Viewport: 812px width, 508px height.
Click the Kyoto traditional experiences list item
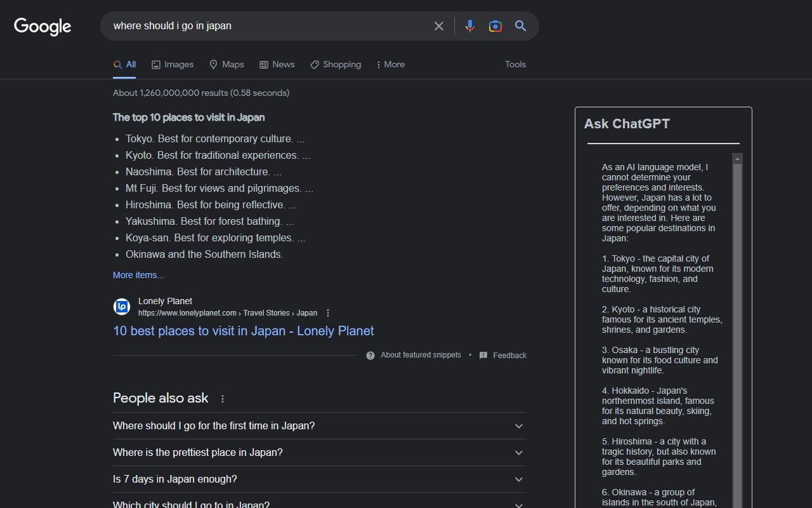pos(218,155)
